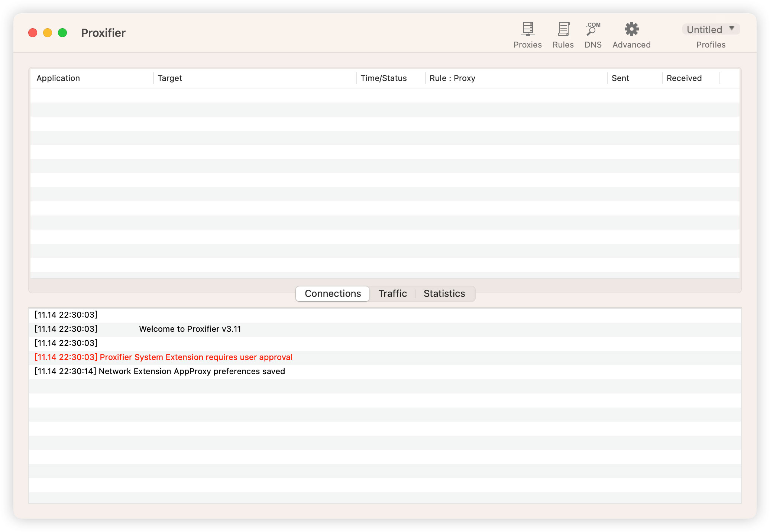The width and height of the screenshot is (770, 532).
Task: Switch to the Connections tab
Action: [333, 293]
